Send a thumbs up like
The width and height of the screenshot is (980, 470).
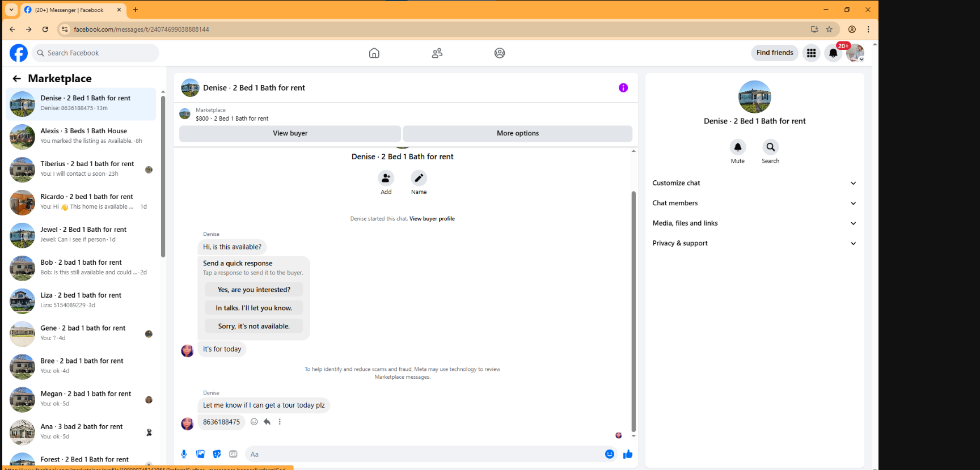point(628,454)
